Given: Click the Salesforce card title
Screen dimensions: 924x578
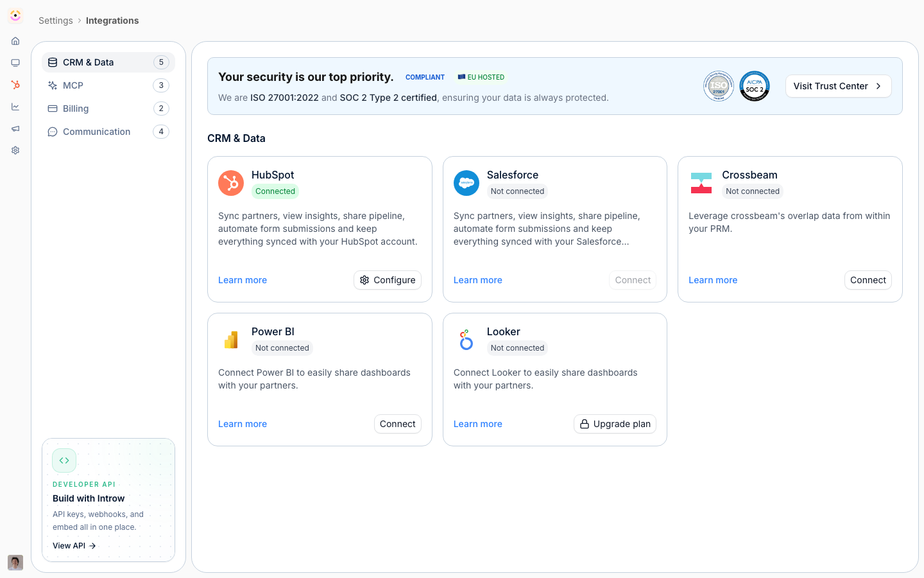Looking at the screenshot, I should click(x=513, y=175).
